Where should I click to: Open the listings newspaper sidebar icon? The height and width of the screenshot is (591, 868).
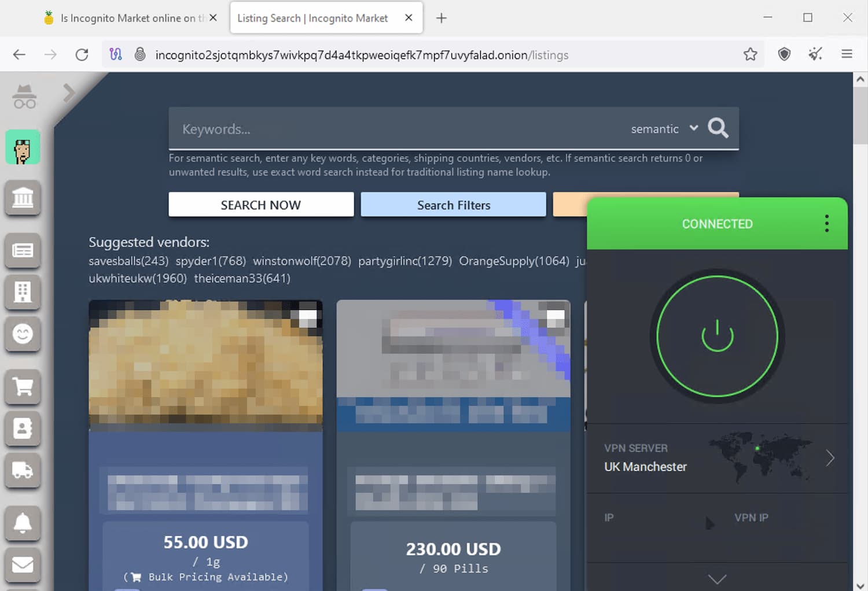pyautogui.click(x=23, y=250)
